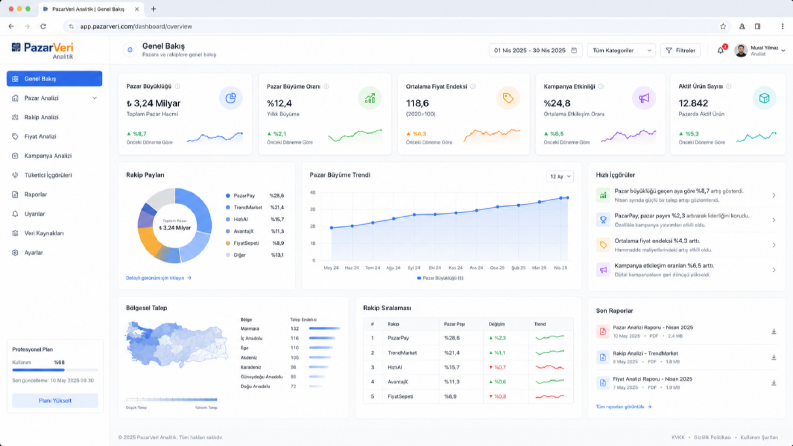The width and height of the screenshot is (793, 446).
Task: Click the Türkiye regional demand map
Action: [x=176, y=344]
